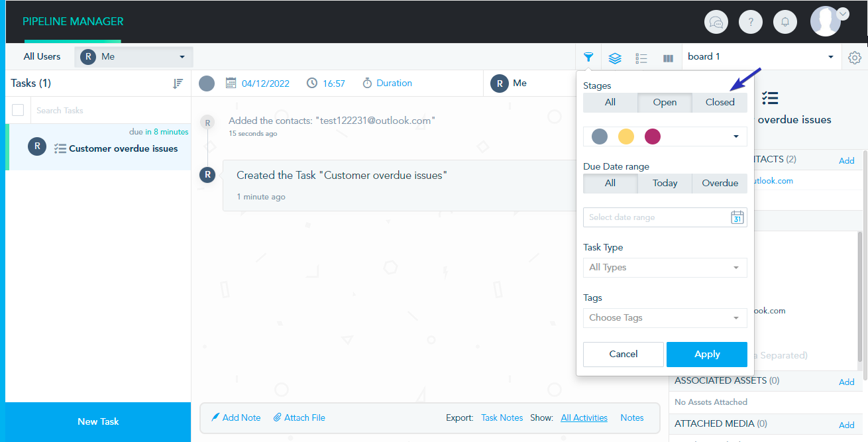The width and height of the screenshot is (868, 442).
Task: Select Open under Stages filter
Action: 665,102
